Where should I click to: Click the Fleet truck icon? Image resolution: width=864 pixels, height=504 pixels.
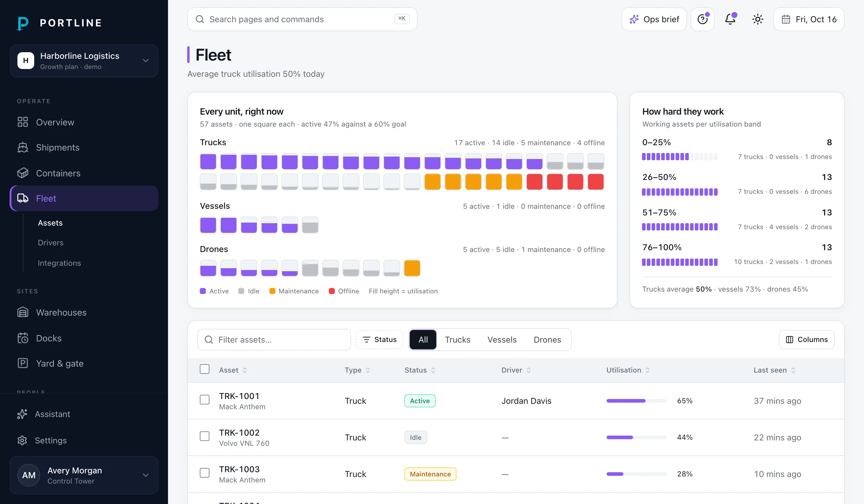click(x=22, y=198)
